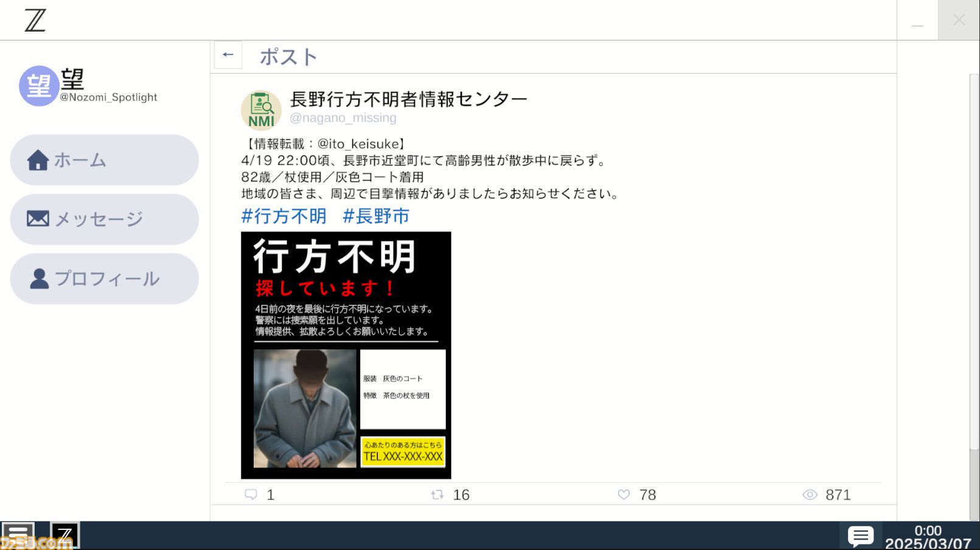
Task: Click the reply speech bubble icon
Action: pyautogui.click(x=251, y=495)
